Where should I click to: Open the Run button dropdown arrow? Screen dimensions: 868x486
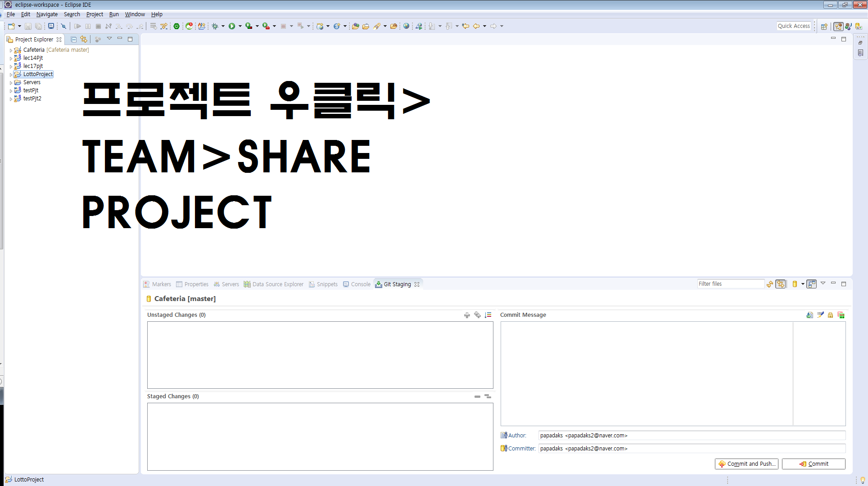coord(240,26)
